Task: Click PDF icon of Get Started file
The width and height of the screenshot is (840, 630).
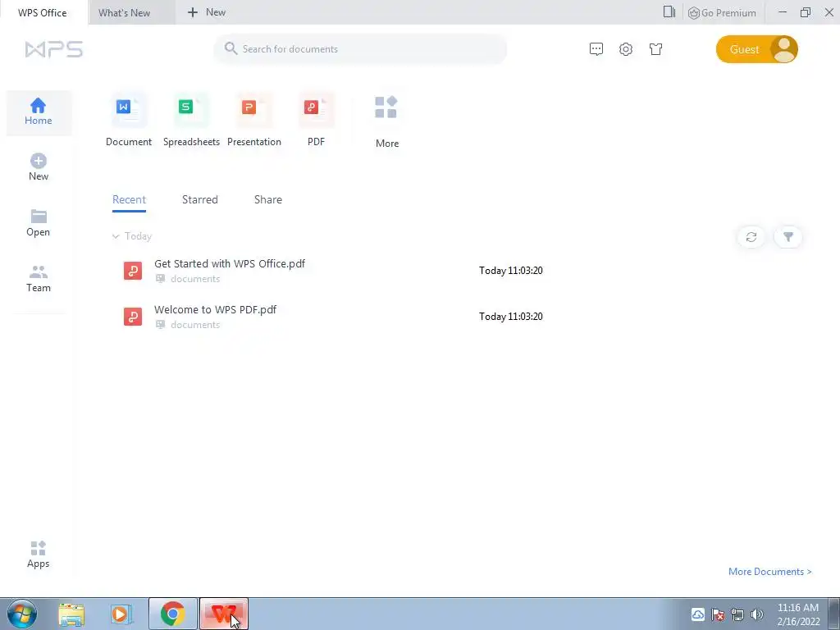Action: pyautogui.click(x=133, y=271)
